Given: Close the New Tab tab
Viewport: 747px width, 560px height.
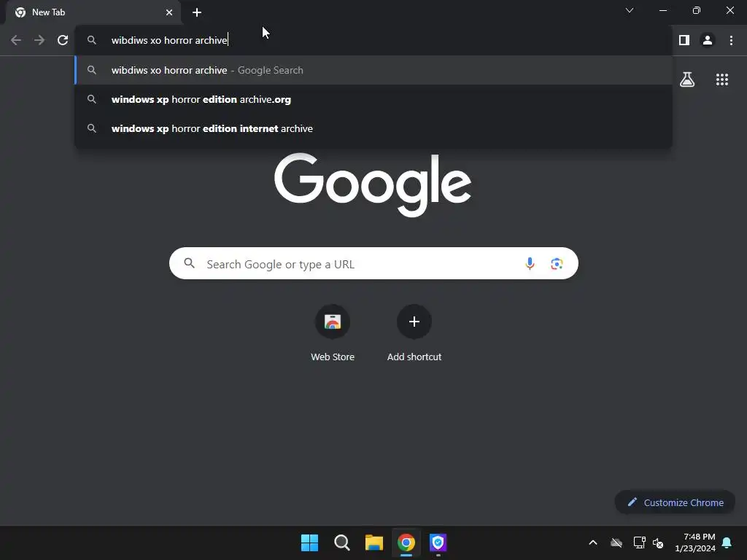Looking at the screenshot, I should tap(169, 12).
